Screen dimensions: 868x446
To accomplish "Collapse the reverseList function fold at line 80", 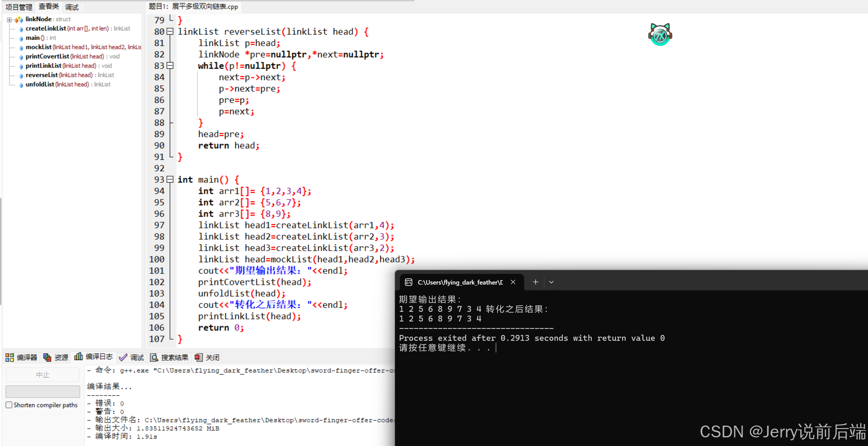I will click(x=170, y=32).
